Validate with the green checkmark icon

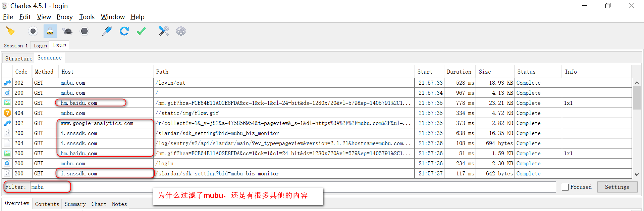141,31
